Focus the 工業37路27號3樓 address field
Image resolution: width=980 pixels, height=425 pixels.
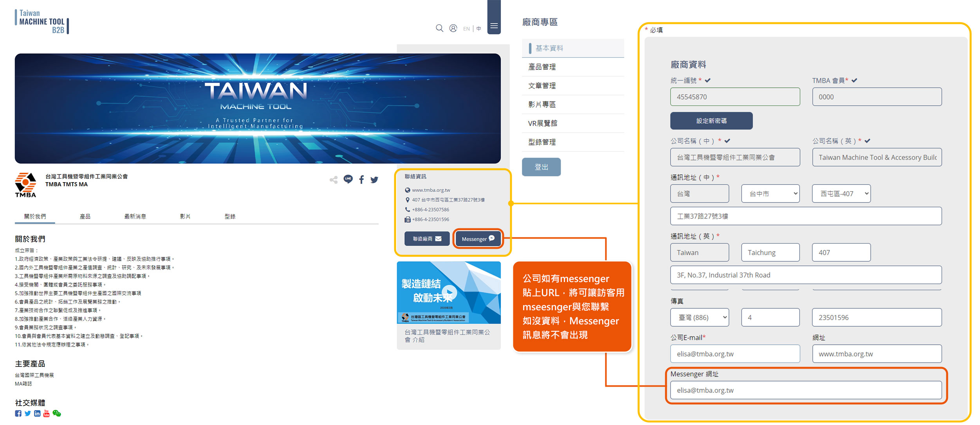pyautogui.click(x=806, y=216)
